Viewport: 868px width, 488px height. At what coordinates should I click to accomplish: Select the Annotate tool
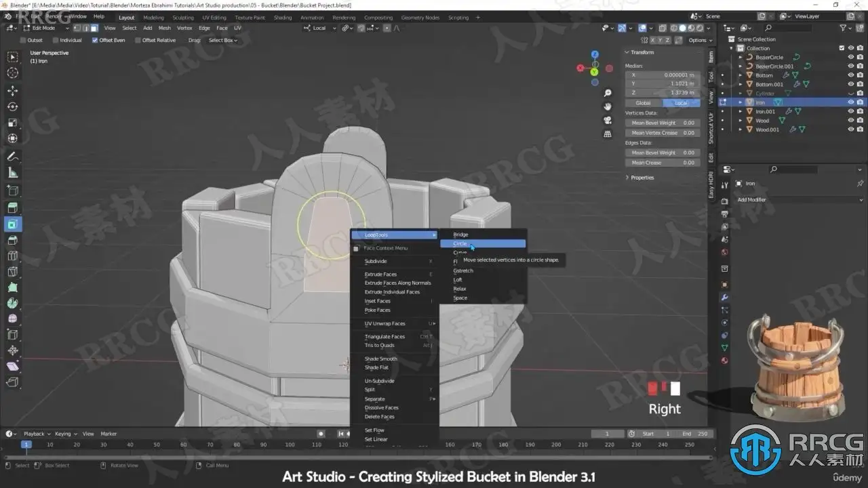12,157
